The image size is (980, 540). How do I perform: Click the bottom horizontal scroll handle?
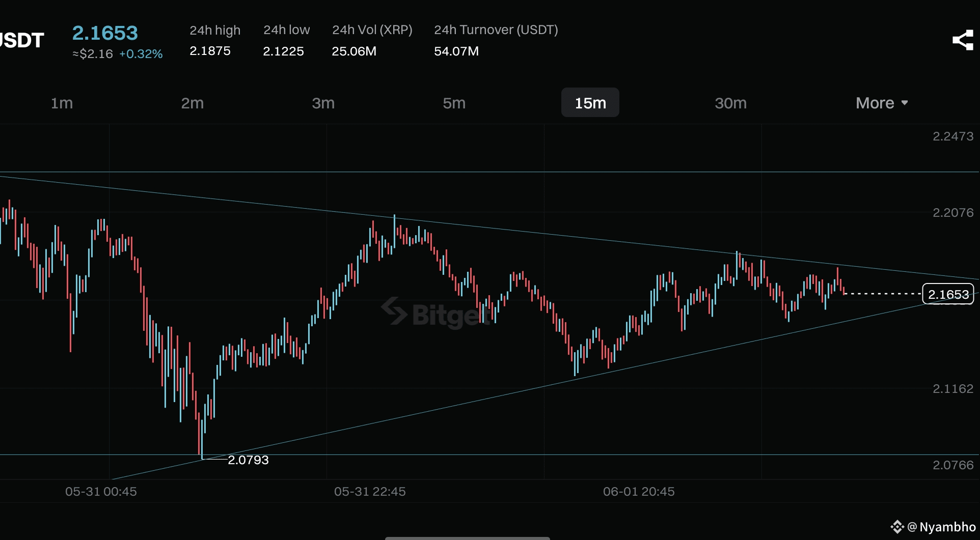468,538
